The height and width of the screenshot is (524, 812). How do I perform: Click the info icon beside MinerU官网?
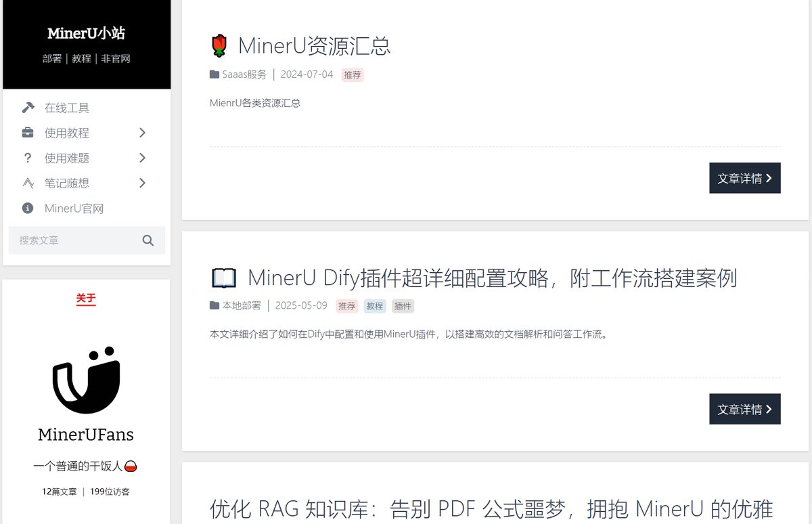coord(28,209)
